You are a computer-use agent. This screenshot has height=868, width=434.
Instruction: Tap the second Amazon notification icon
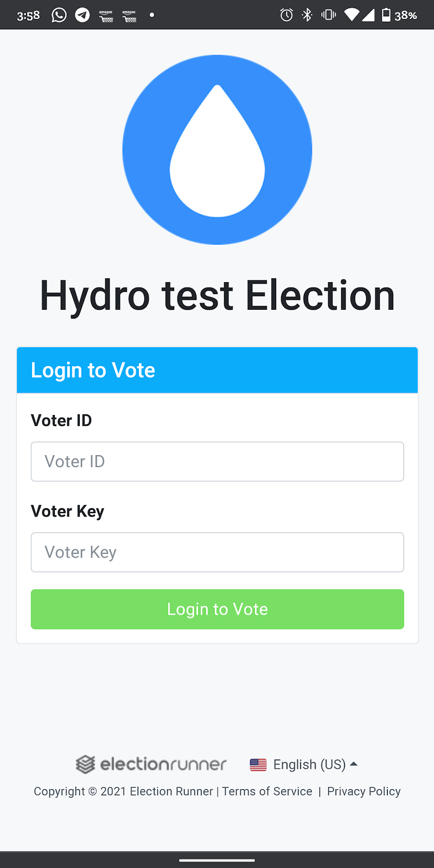click(x=129, y=16)
